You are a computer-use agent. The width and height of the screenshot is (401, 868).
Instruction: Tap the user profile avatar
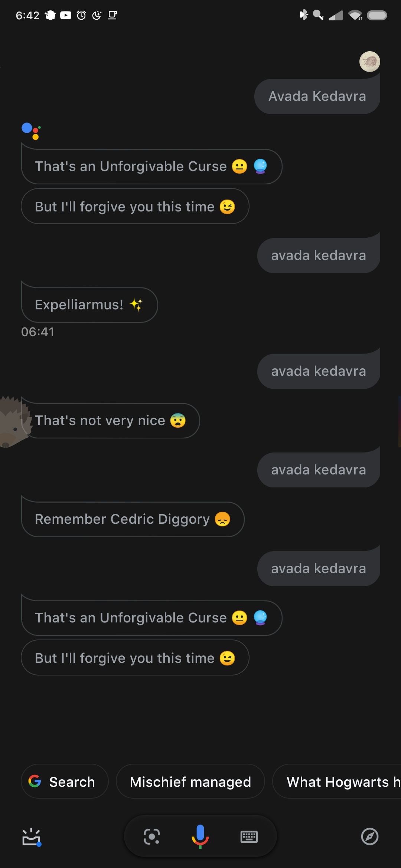[x=370, y=62]
